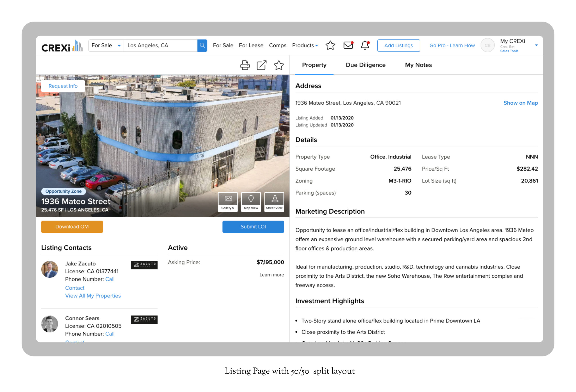
Task: Open Street View of property
Action: [x=274, y=202]
